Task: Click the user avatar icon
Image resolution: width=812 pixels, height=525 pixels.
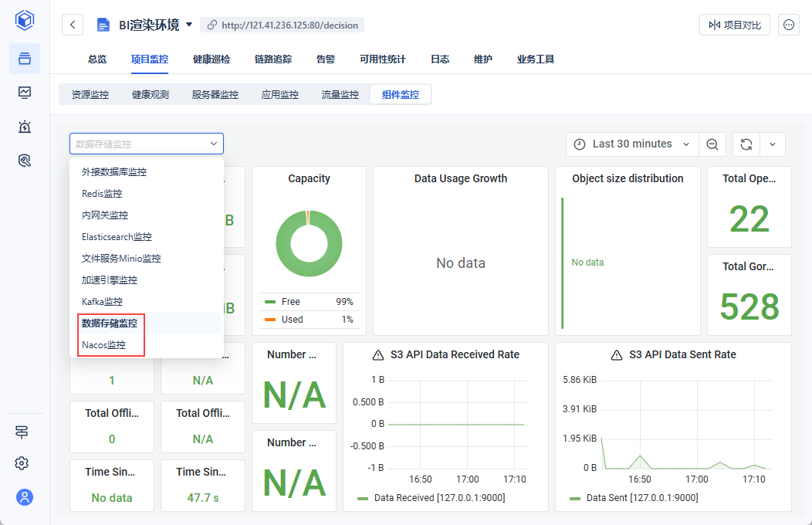Action: click(25, 497)
